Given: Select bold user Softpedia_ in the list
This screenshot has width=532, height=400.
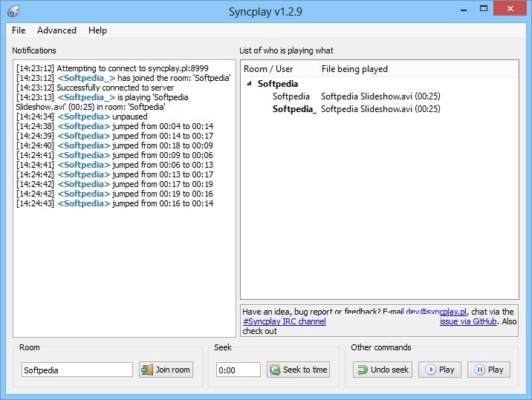Looking at the screenshot, I should pyautogui.click(x=294, y=109).
